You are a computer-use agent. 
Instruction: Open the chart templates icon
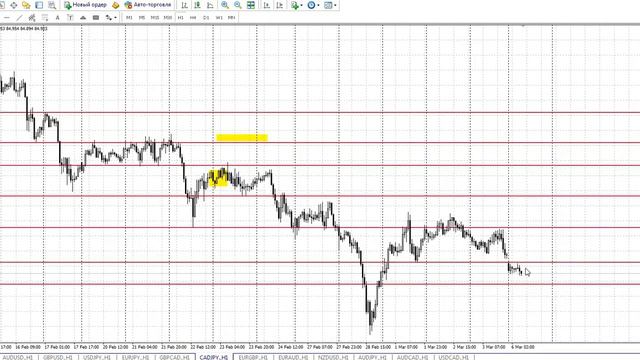(x=328, y=5)
